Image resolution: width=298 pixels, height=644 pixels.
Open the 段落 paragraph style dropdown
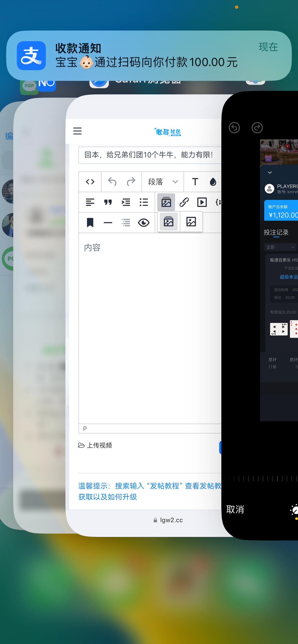(x=162, y=182)
